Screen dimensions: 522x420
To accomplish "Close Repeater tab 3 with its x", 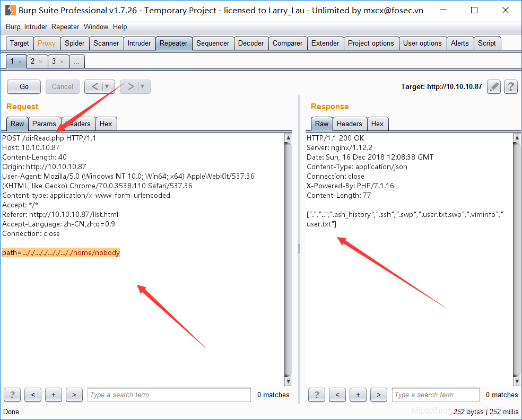I will (x=62, y=62).
